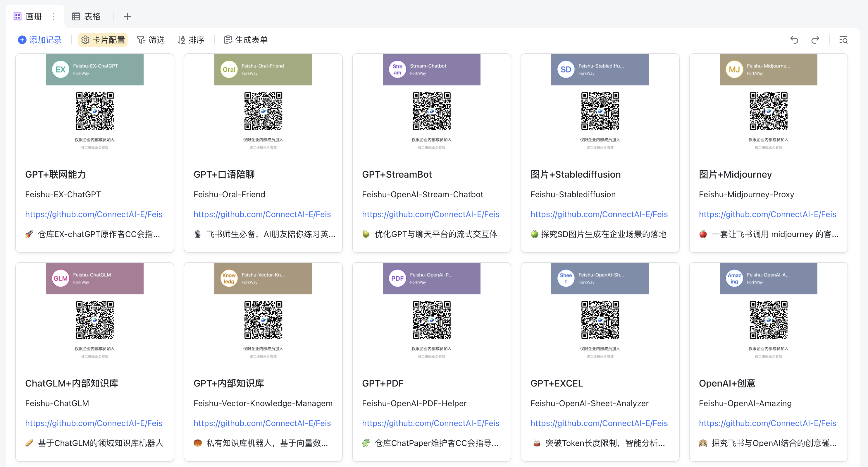Open the Feishu-OpenAI-Amazing QR code image
The height and width of the screenshot is (467, 868).
coord(769,320)
